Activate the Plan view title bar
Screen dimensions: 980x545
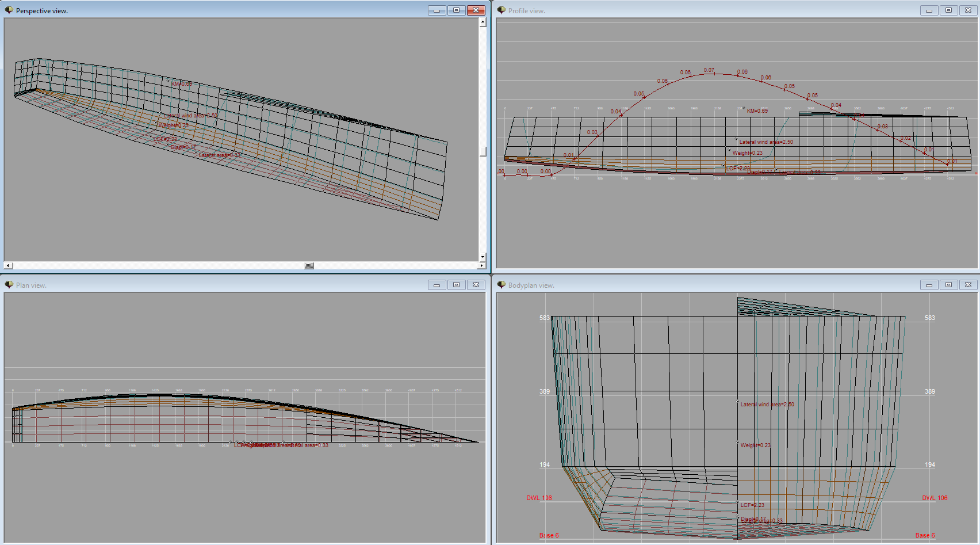click(230, 285)
